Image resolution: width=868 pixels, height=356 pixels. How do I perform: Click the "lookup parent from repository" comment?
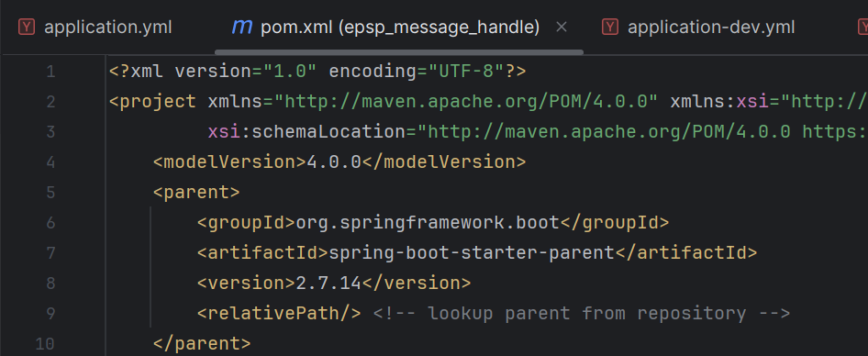pyautogui.click(x=582, y=314)
